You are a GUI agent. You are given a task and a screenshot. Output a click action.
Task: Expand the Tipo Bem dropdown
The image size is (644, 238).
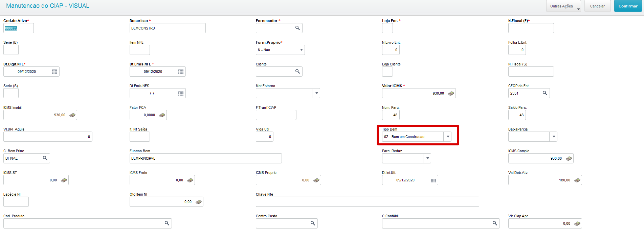coord(448,137)
